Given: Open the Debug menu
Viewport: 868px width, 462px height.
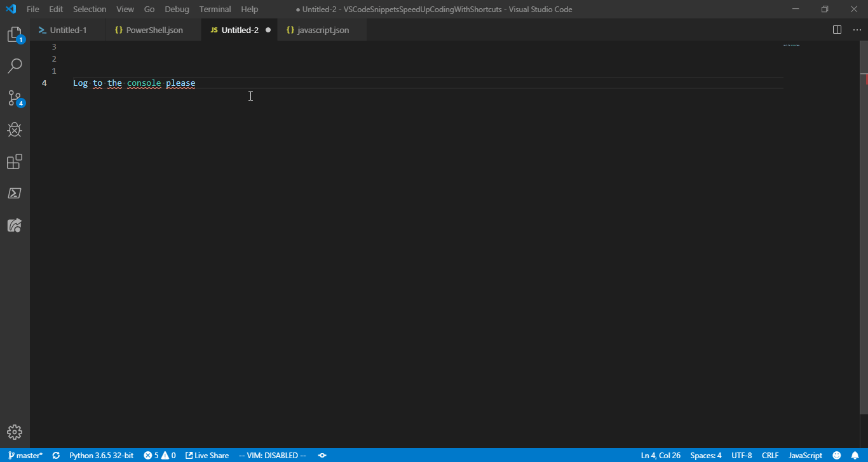Looking at the screenshot, I should pos(177,9).
